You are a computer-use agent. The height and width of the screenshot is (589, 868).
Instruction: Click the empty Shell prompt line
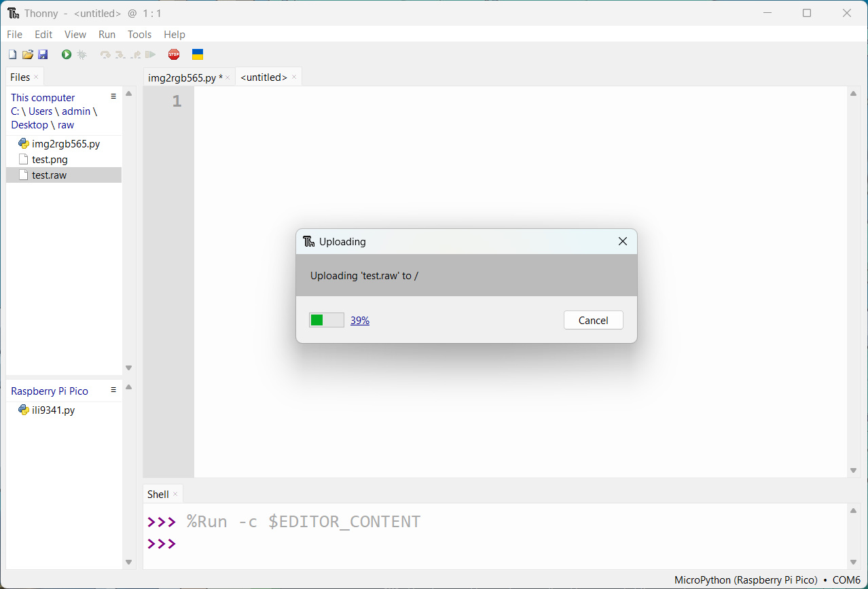pyautogui.click(x=496, y=543)
